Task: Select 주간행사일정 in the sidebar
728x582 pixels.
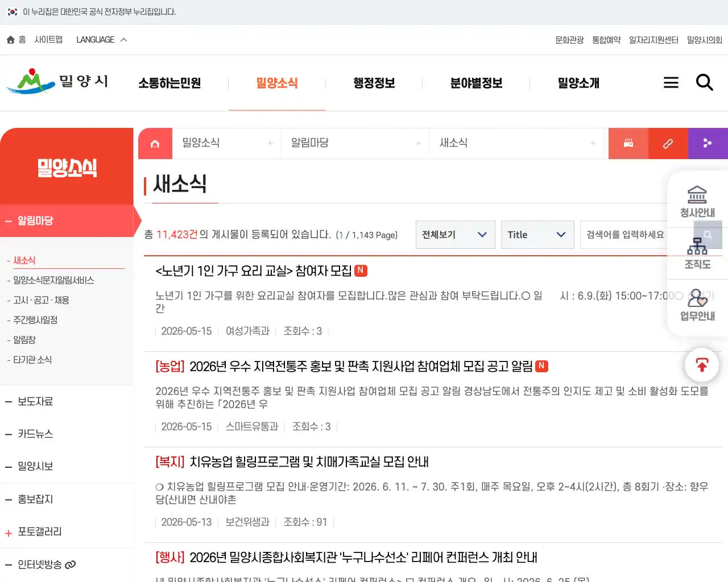Action: (35, 320)
